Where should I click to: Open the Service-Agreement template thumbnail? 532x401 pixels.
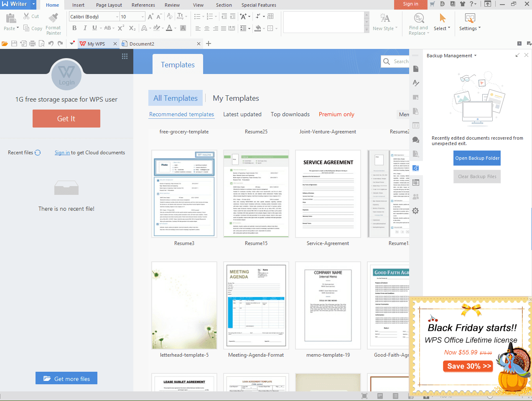click(x=328, y=194)
